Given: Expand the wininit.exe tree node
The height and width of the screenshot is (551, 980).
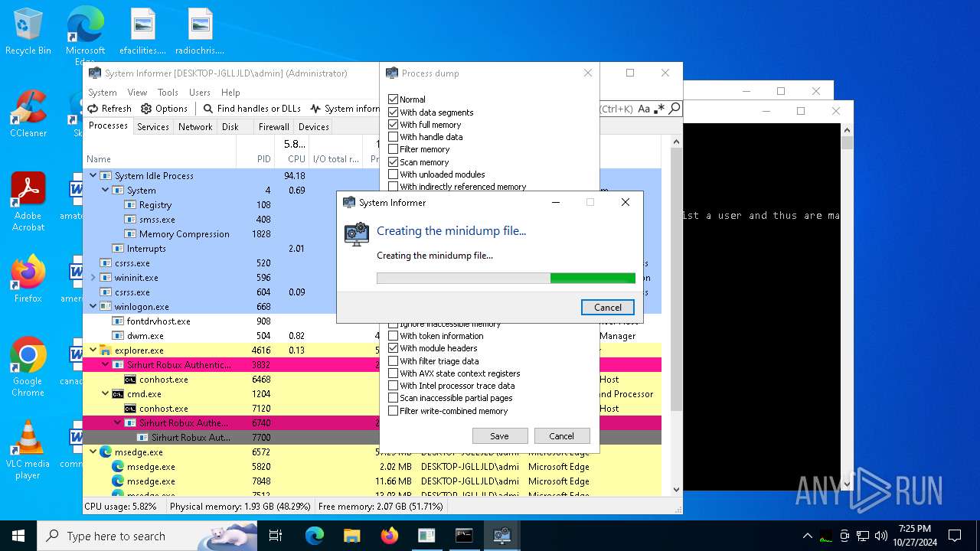Looking at the screenshot, I should click(x=93, y=278).
